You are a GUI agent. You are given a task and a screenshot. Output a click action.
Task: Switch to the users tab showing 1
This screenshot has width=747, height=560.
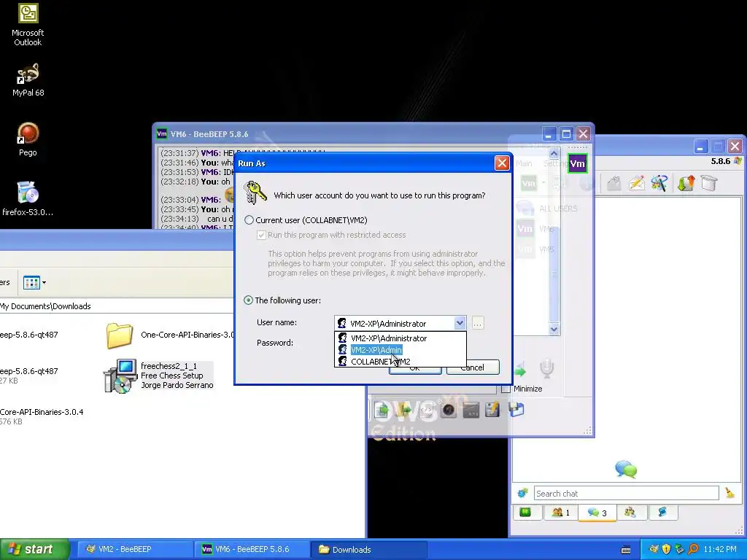[x=560, y=513]
